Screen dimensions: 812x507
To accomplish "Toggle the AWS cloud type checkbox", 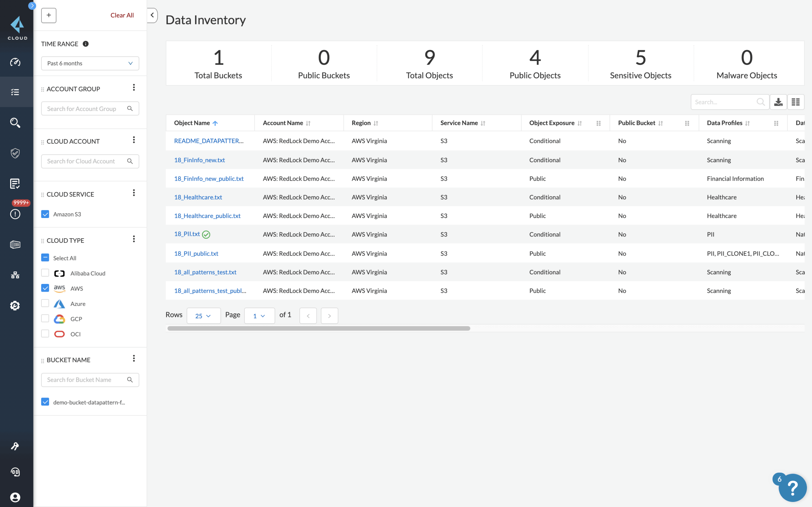I will click(x=45, y=288).
